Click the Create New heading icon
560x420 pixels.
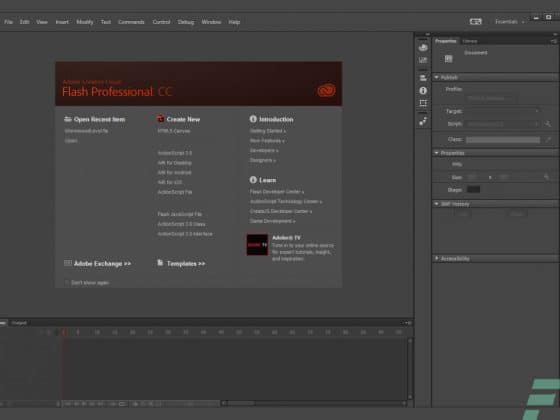coord(160,119)
